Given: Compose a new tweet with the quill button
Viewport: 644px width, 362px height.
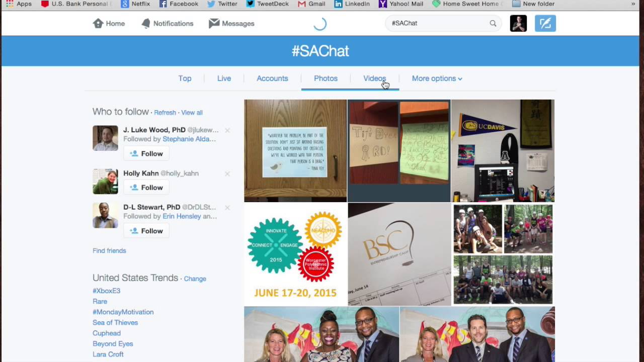Looking at the screenshot, I should 545,23.
